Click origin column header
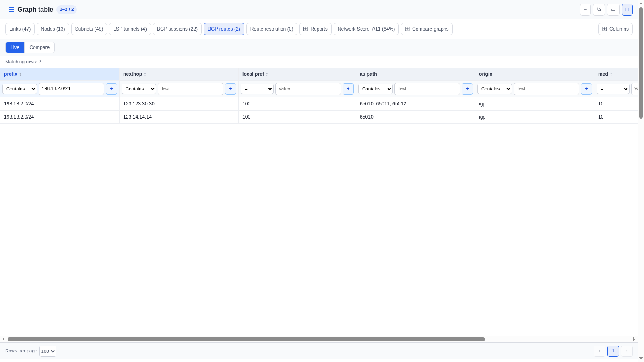644x362 pixels. coord(535,74)
